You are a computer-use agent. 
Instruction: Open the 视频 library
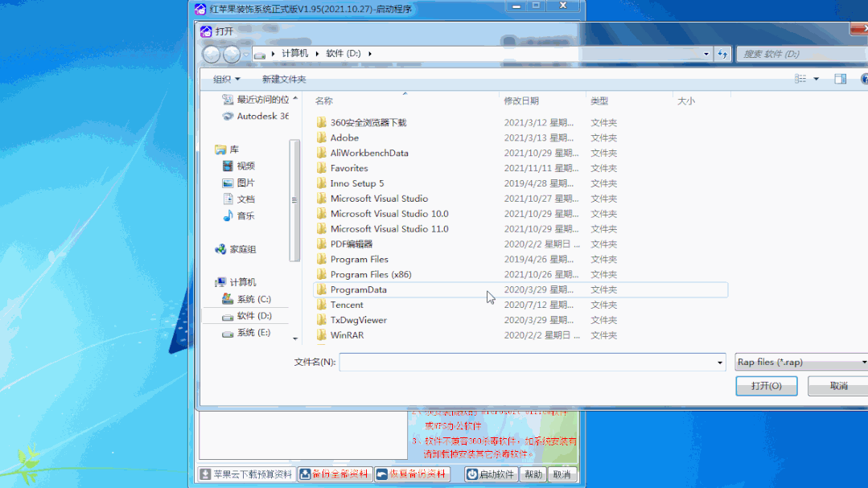click(239, 166)
